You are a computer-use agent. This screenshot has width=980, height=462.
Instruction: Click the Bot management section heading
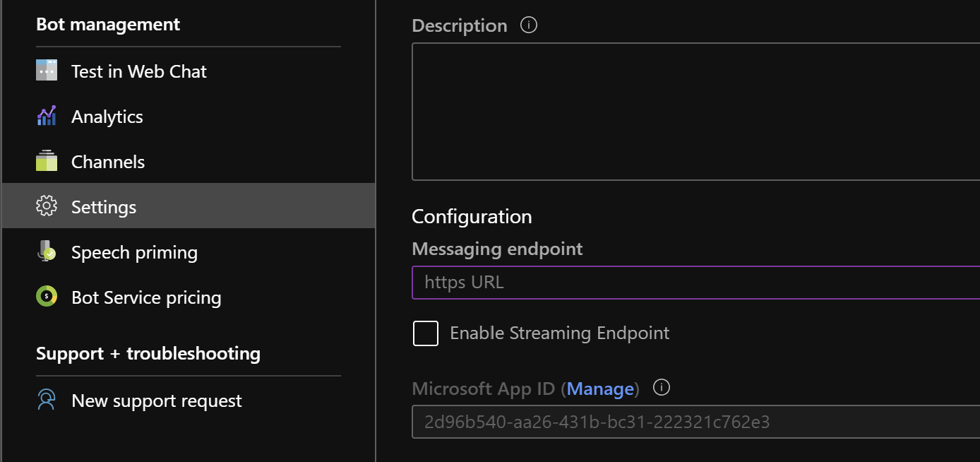[108, 24]
